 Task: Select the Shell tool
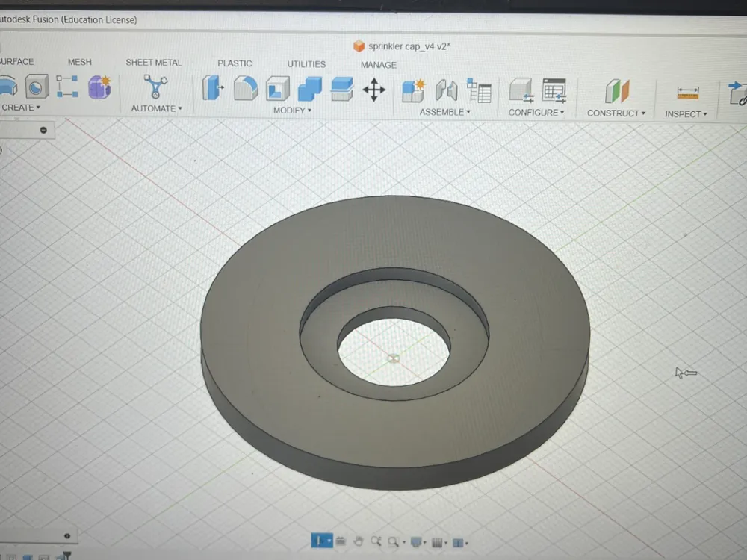tap(278, 90)
